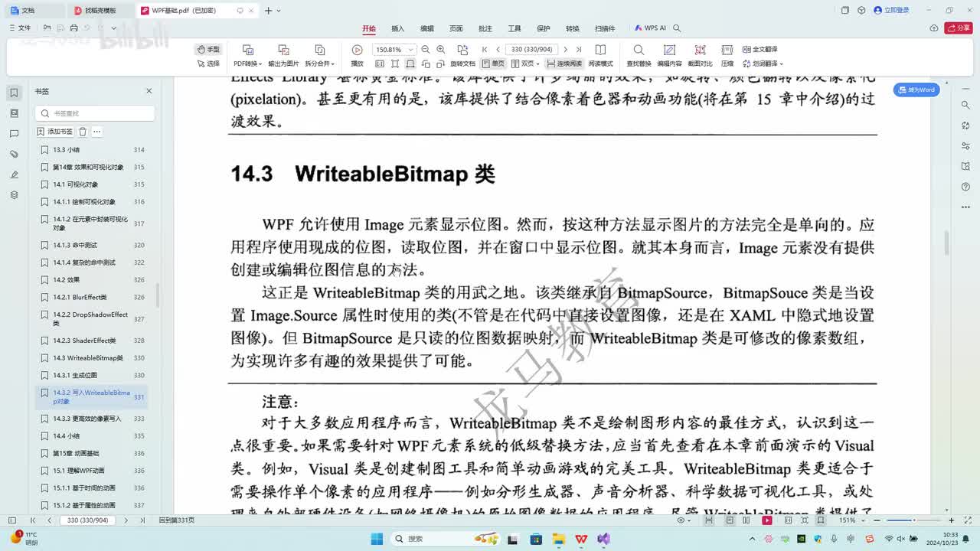Close the 书签 bookmarks panel
Screen dimensions: 980x551
point(149,91)
